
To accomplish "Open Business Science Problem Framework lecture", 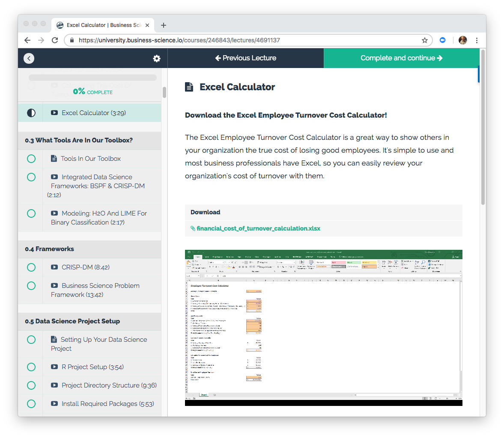I will (x=95, y=290).
